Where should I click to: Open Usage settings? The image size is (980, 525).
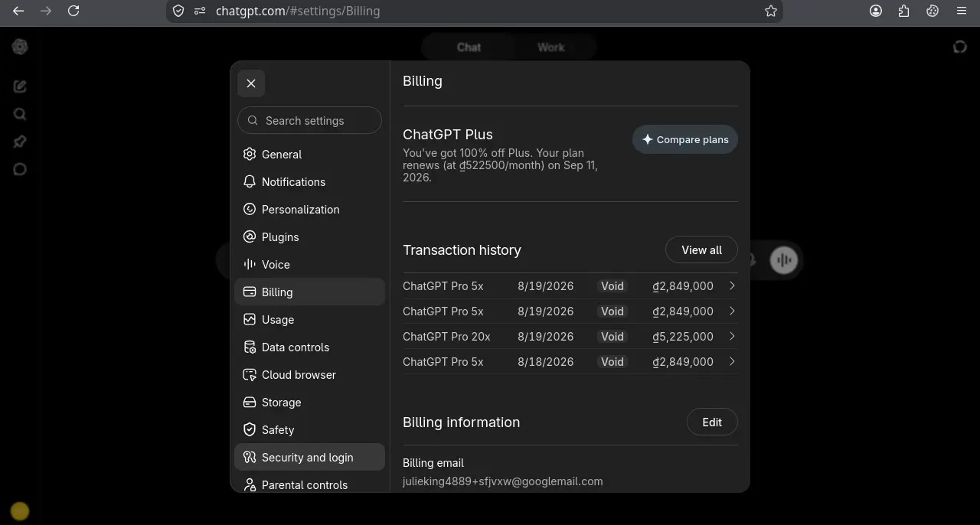pyautogui.click(x=309, y=319)
